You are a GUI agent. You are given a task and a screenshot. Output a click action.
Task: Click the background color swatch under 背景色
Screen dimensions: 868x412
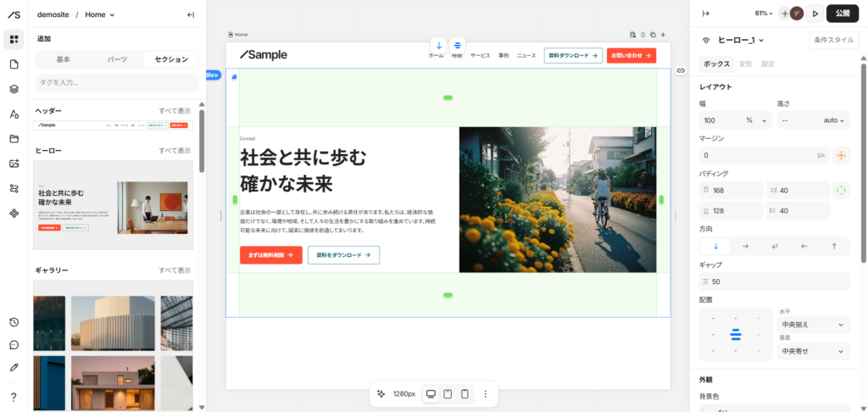(708, 409)
